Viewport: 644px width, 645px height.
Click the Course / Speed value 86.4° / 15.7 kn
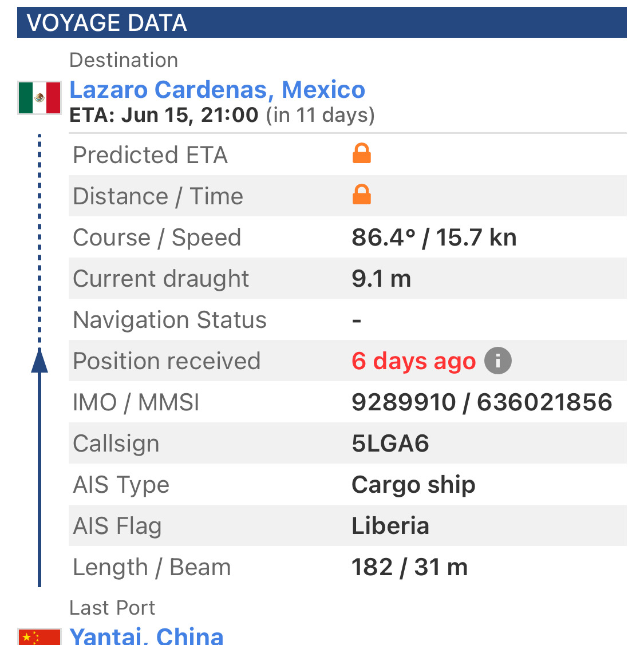pos(434,238)
